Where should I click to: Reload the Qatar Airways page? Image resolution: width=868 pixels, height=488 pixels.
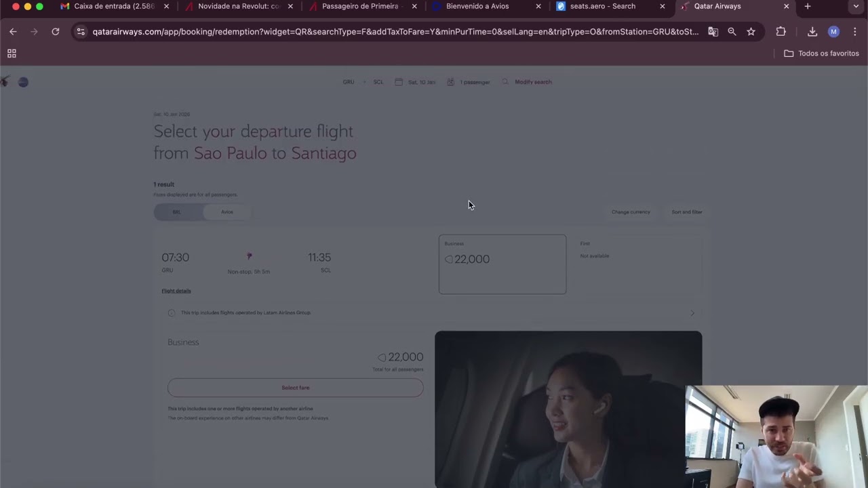coord(56,32)
